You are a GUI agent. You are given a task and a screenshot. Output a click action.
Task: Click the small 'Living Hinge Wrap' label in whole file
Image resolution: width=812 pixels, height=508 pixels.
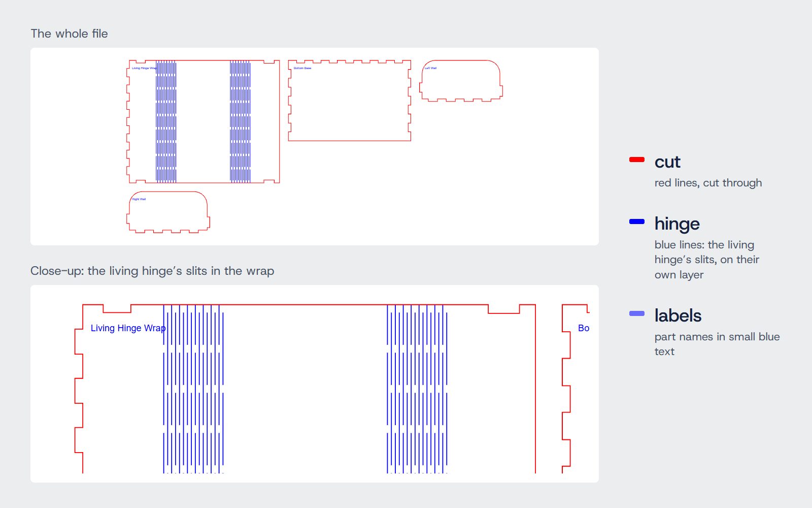[x=144, y=68]
